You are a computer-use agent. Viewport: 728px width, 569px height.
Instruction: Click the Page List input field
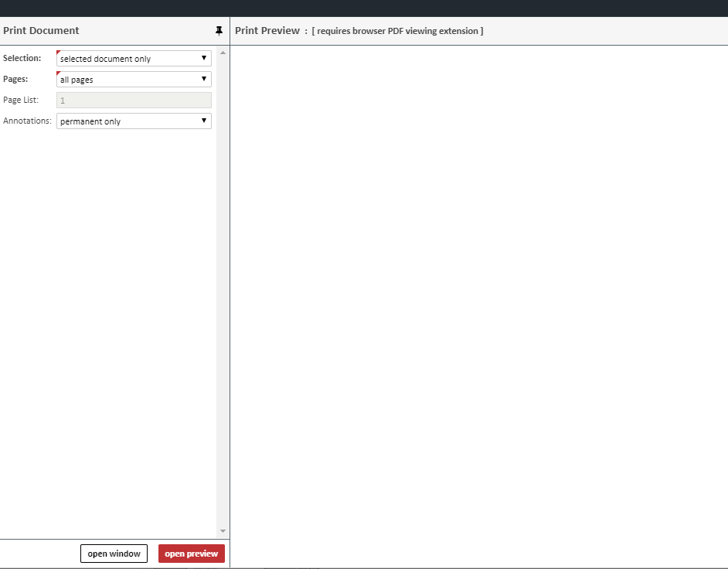pos(133,100)
